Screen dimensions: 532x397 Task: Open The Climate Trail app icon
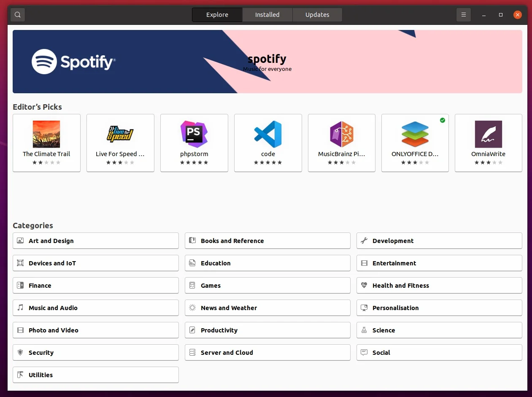(46, 134)
